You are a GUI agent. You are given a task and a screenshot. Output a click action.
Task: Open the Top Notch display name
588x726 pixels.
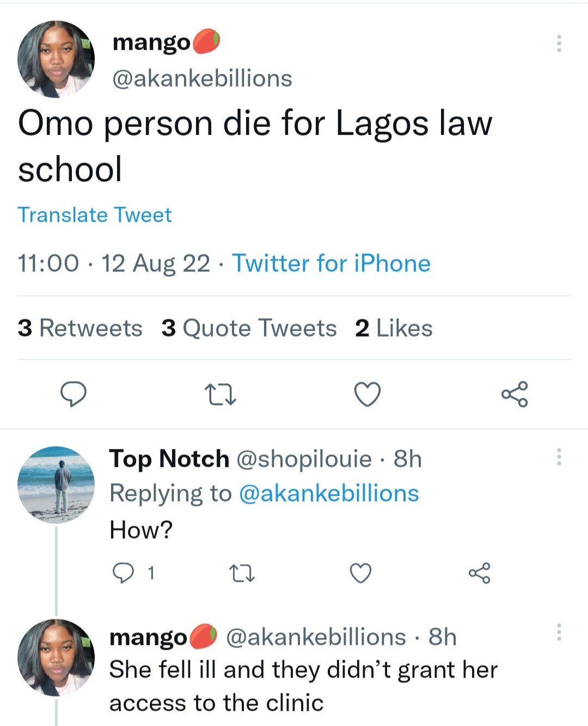169,459
